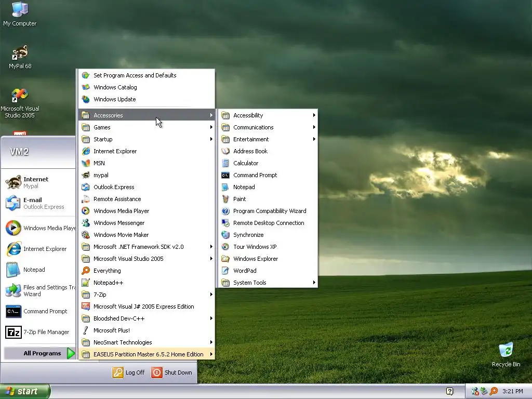This screenshot has height=399, width=532.
Task: Expand the System Tools submenu
Action: point(268,283)
